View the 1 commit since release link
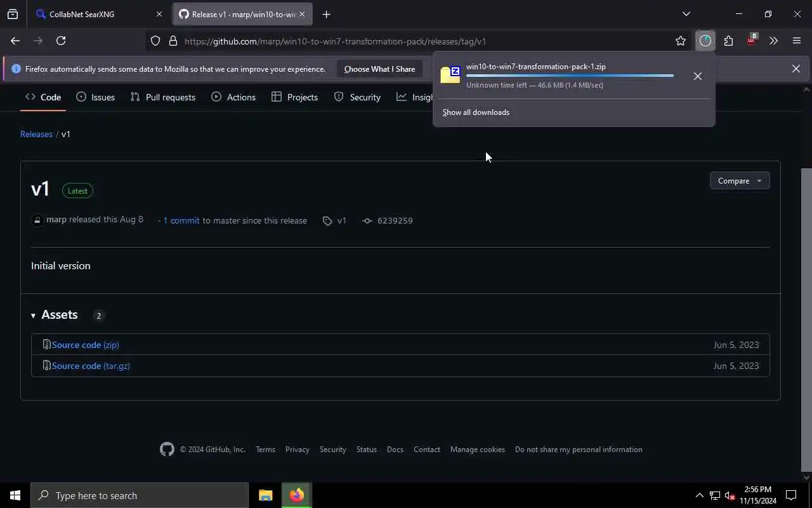812x508 pixels. tap(181, 220)
